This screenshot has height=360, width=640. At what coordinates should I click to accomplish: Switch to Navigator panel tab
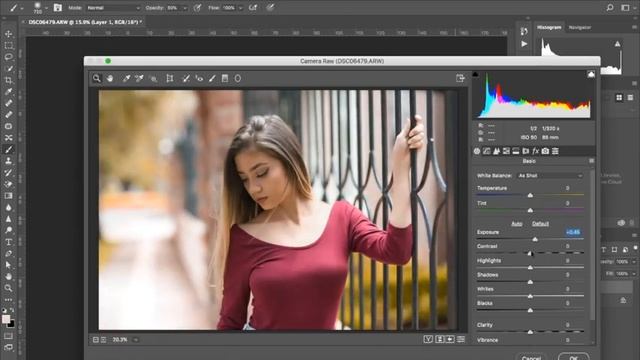point(580,27)
